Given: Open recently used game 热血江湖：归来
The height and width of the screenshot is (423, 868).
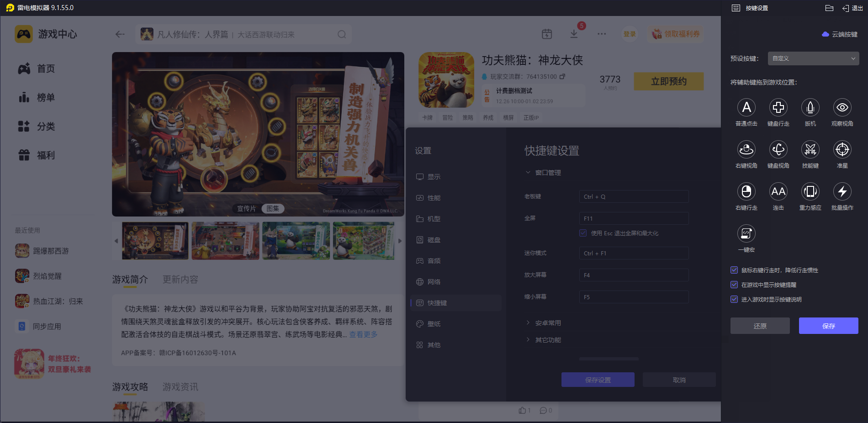Looking at the screenshot, I should [49, 301].
